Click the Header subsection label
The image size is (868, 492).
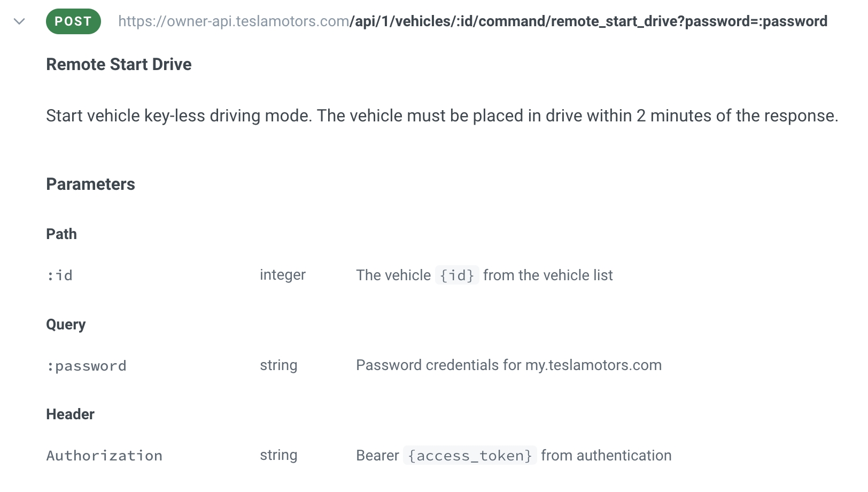click(70, 414)
